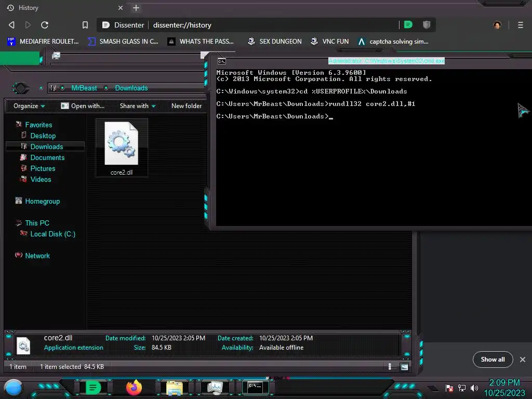The image size is (532, 399).
Task: Open the Dissenter taskbar icon
Action: (93, 387)
